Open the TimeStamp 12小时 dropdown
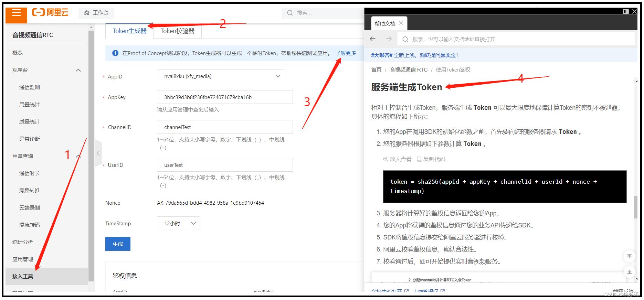The width and height of the screenshot is (644, 300). coord(178,223)
